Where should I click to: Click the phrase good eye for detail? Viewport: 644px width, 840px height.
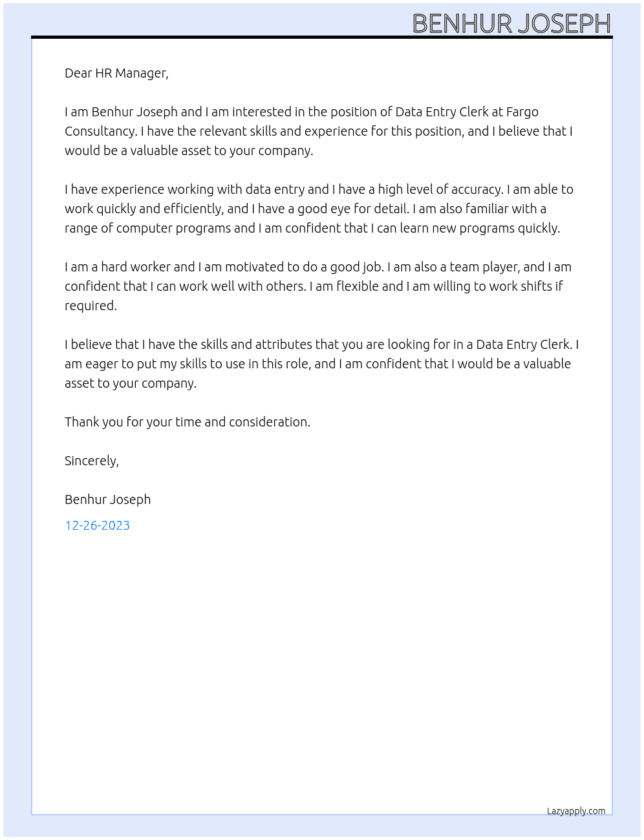[x=352, y=209]
